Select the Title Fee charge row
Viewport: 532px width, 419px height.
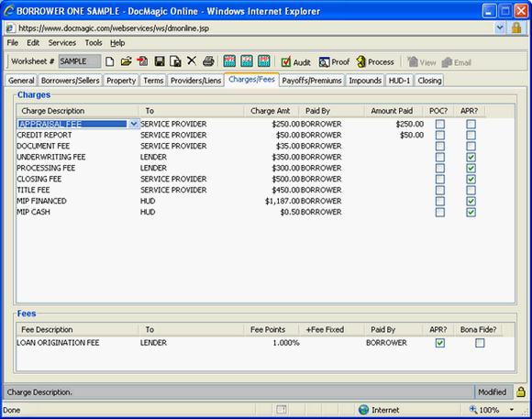click(265, 190)
